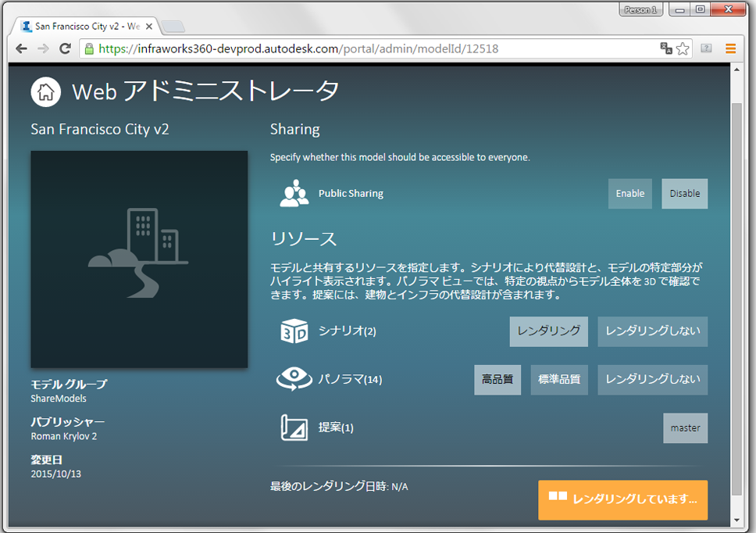
Task: Close the San Francisco City v2 tab
Action: point(149,27)
